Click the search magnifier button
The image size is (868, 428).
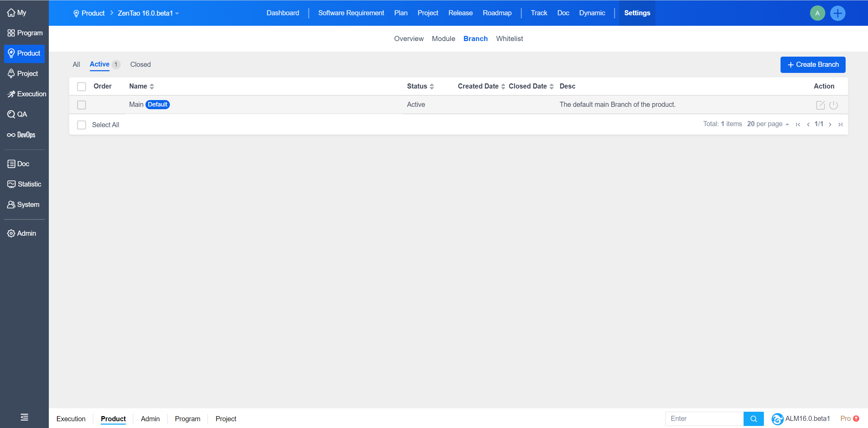pyautogui.click(x=753, y=419)
